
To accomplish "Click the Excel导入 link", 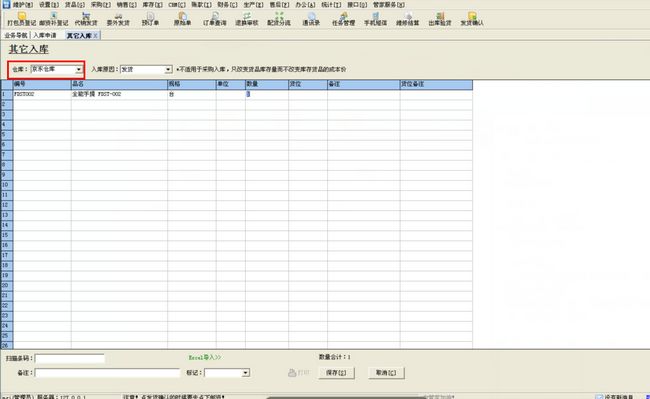I will pos(205,357).
